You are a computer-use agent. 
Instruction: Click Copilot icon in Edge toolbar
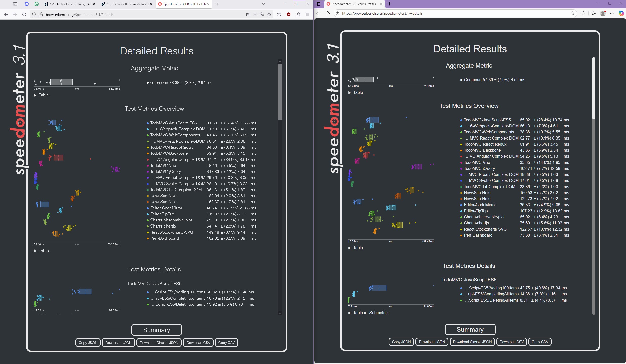pyautogui.click(x=621, y=13)
